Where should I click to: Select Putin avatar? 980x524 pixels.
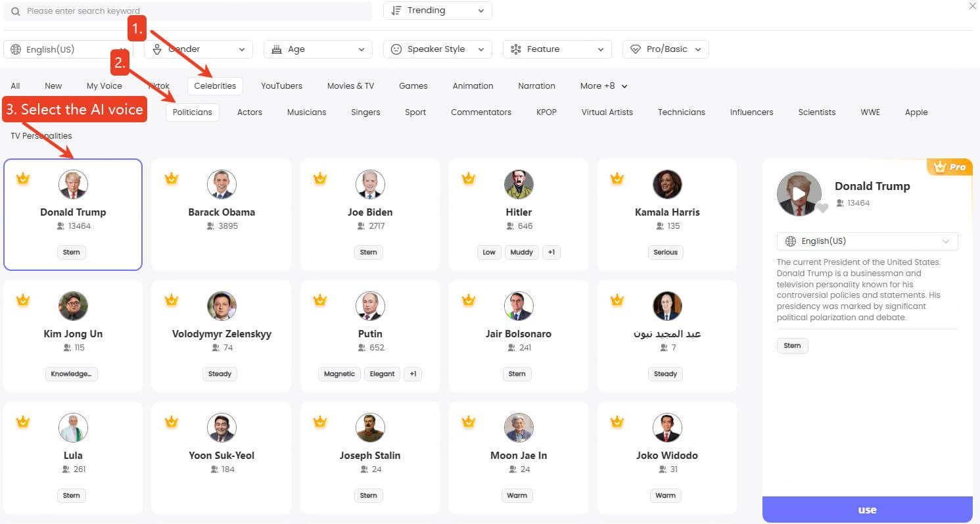pos(370,306)
